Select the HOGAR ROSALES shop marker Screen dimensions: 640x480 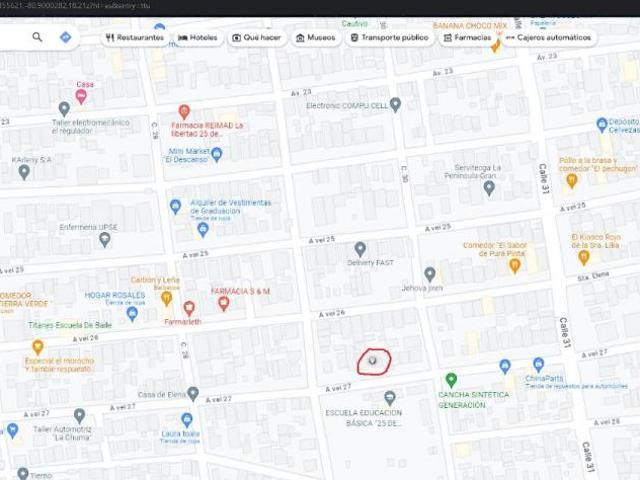(x=132, y=313)
